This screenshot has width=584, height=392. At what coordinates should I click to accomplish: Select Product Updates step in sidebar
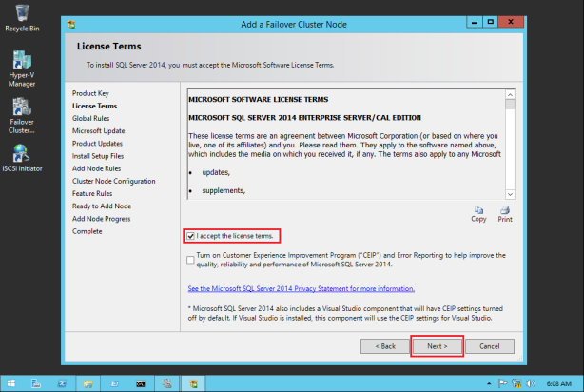click(97, 144)
